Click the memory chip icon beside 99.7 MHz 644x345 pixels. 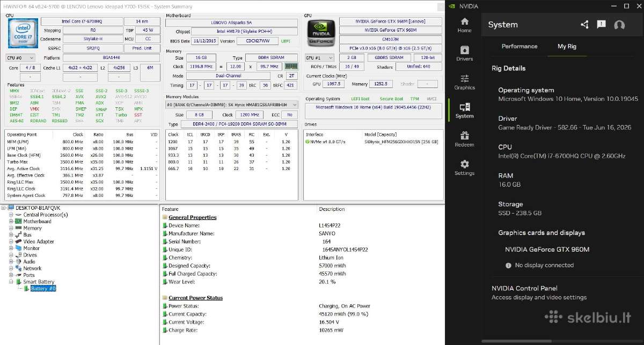[290, 66]
